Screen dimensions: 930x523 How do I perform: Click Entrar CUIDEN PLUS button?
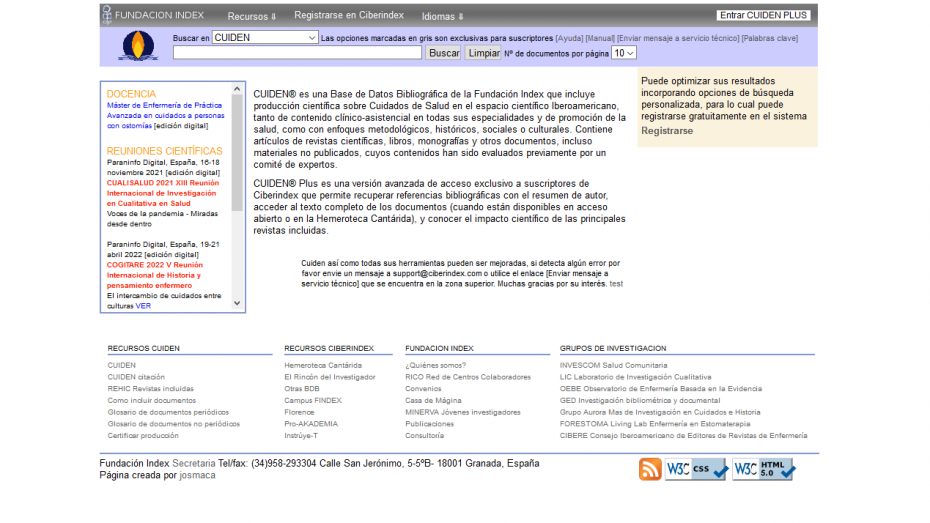tap(763, 15)
